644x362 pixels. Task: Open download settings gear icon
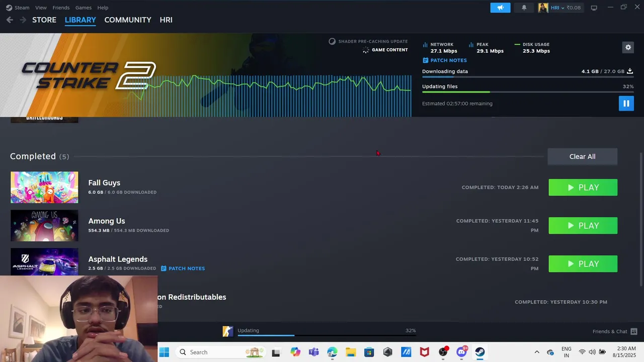[x=628, y=47]
